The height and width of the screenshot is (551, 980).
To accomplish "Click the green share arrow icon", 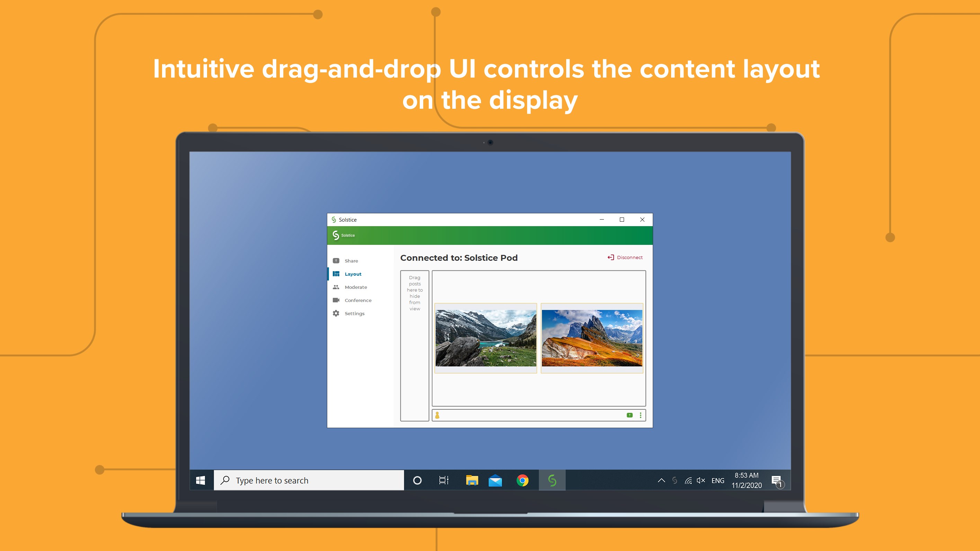I will coord(629,416).
